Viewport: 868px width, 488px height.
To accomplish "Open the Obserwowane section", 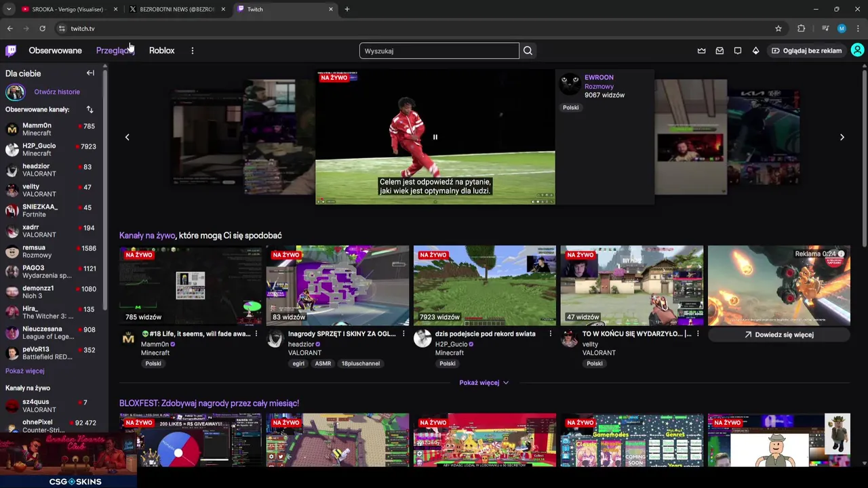I will pyautogui.click(x=55, y=50).
